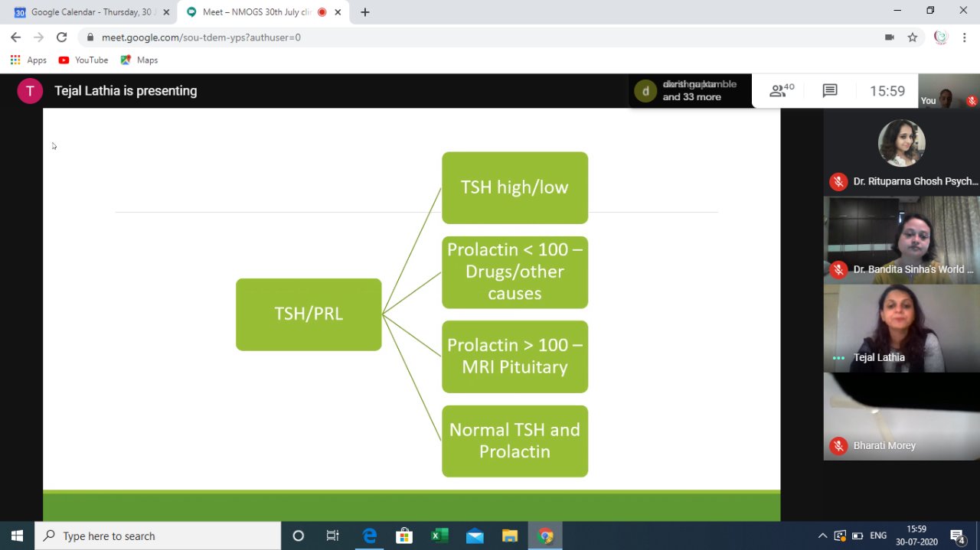The height and width of the screenshot is (550, 980).
Task: Launch Excel from the taskbar
Action: click(x=439, y=535)
